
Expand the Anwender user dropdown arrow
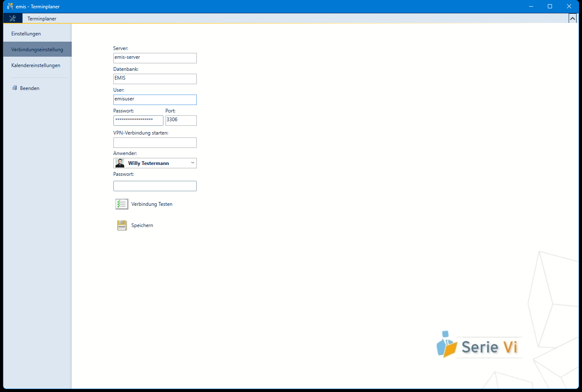(192, 163)
